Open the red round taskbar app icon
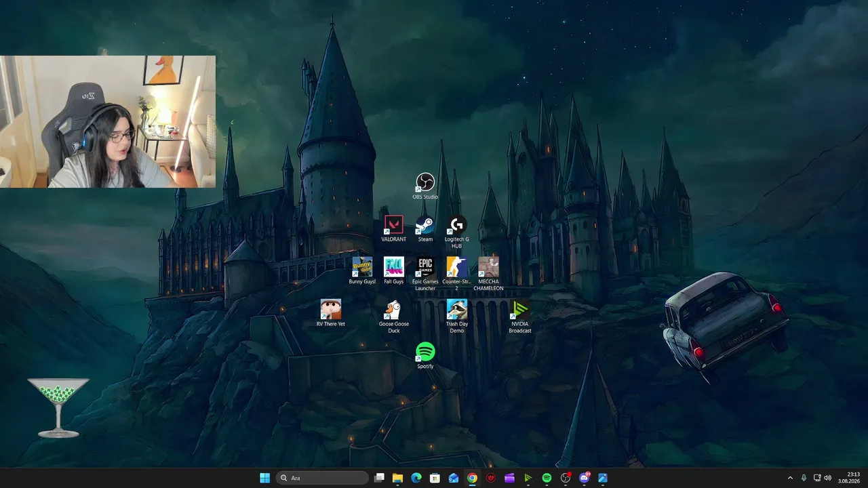Image resolution: width=868 pixels, height=488 pixels. pyautogui.click(x=491, y=478)
